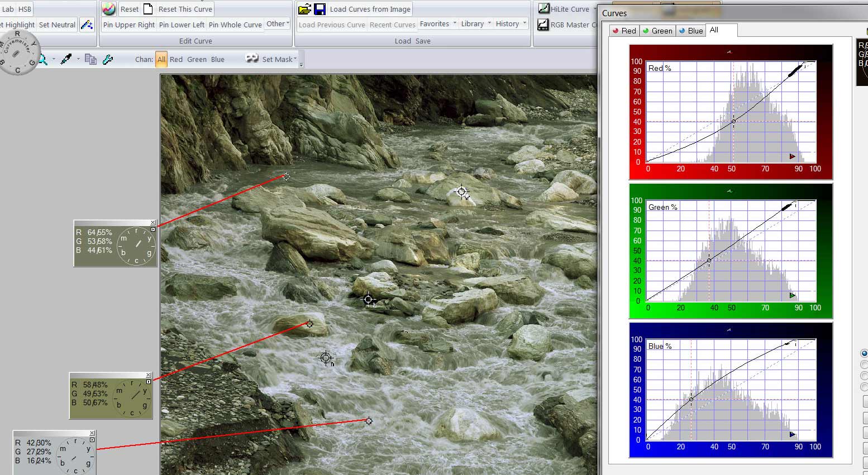Click Pin Lower Left
The height and width of the screenshot is (475, 868).
182,25
